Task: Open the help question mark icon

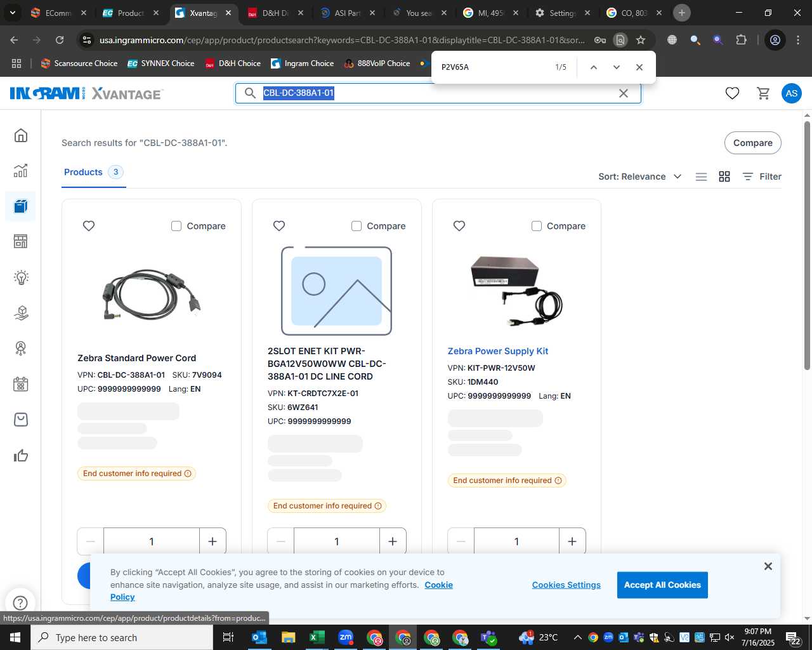Action: [x=20, y=602]
